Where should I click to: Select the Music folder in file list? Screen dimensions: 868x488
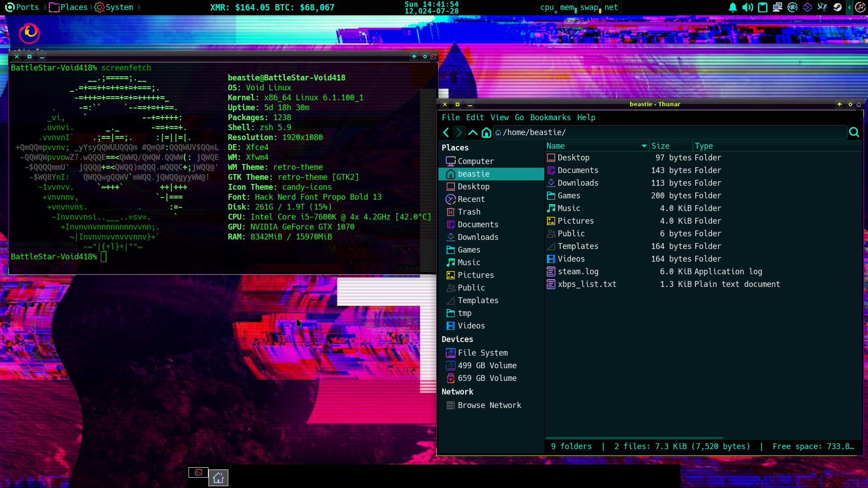pyautogui.click(x=703, y=208)
